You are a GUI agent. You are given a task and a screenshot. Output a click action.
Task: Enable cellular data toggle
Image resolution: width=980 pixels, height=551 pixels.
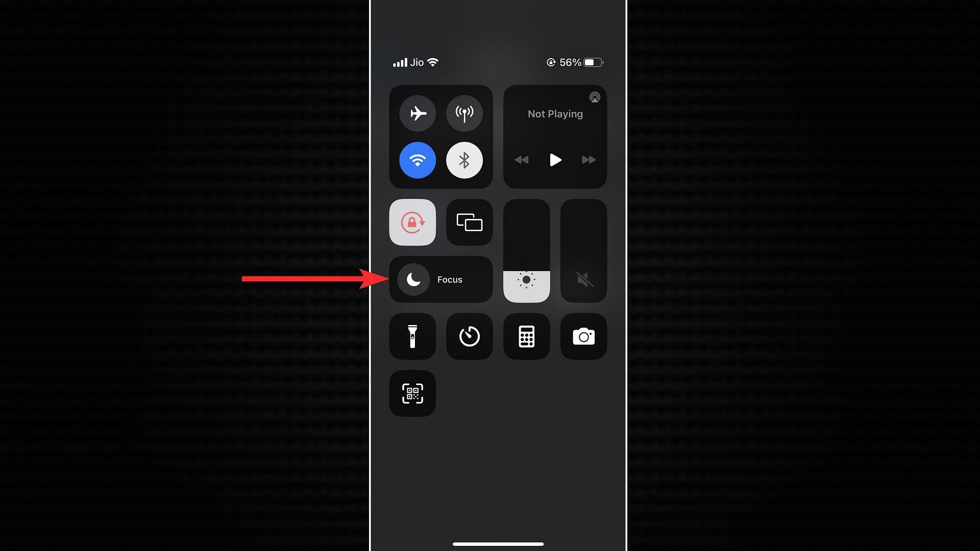[464, 113]
